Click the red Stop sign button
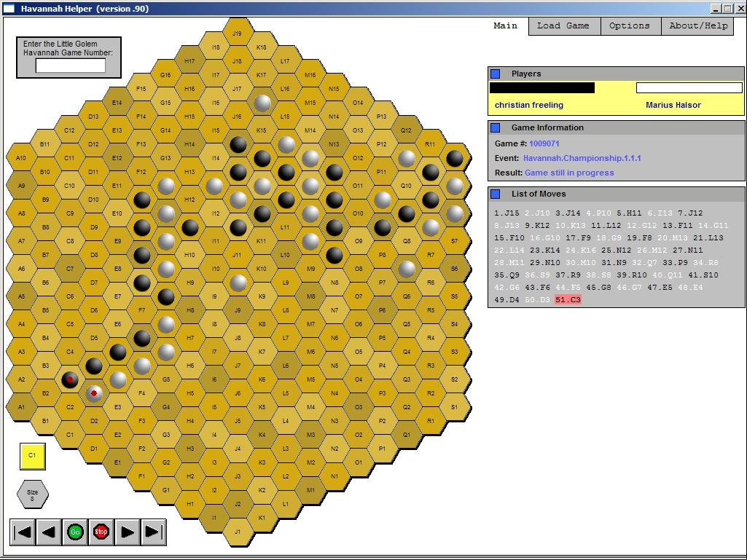 pos(101,532)
